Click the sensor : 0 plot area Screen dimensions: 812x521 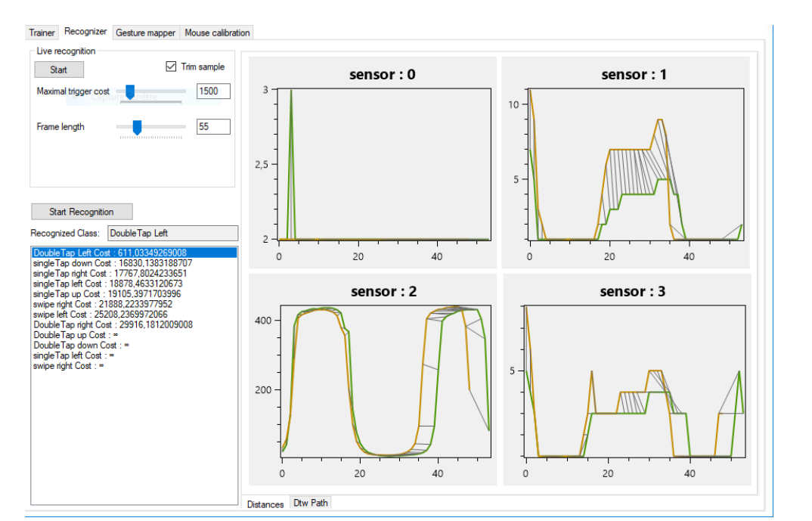pos(383,163)
